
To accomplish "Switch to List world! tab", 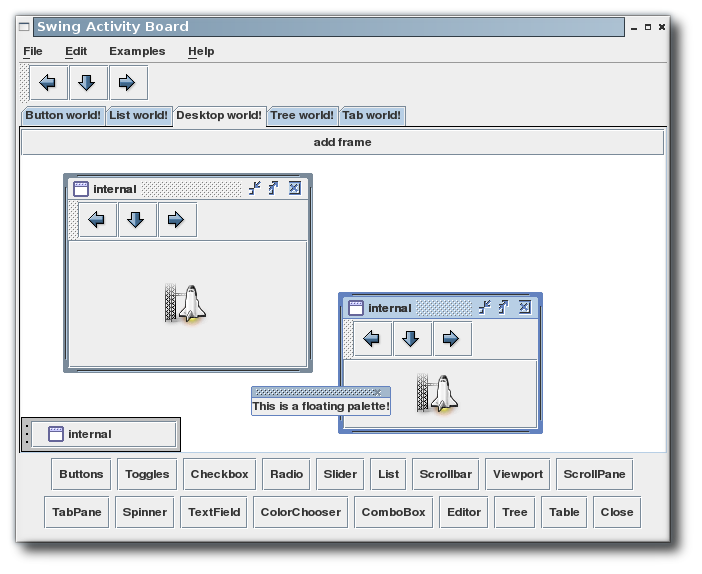I will (x=139, y=116).
